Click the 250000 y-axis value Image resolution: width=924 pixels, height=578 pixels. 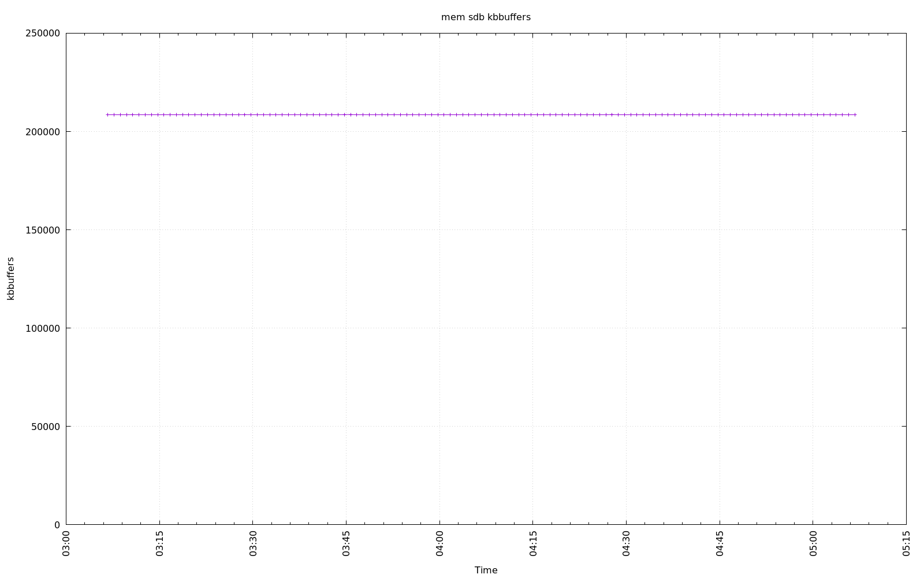(43, 34)
